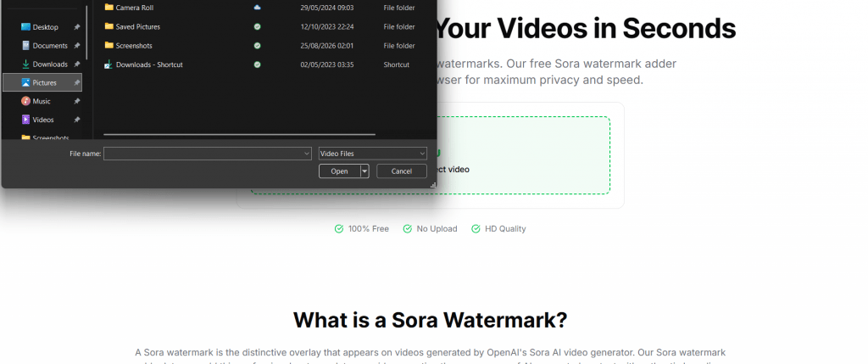Click the HD Quality checkmark icon
This screenshot has width=868, height=364.
coord(476,229)
